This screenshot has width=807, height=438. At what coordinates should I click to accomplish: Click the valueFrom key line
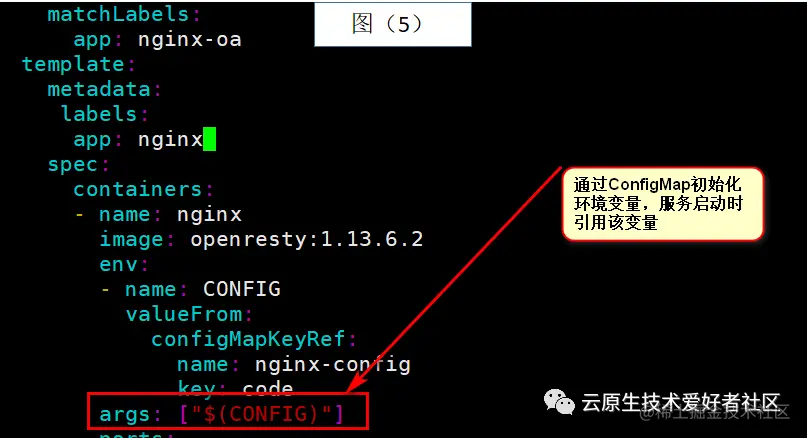coord(189,314)
